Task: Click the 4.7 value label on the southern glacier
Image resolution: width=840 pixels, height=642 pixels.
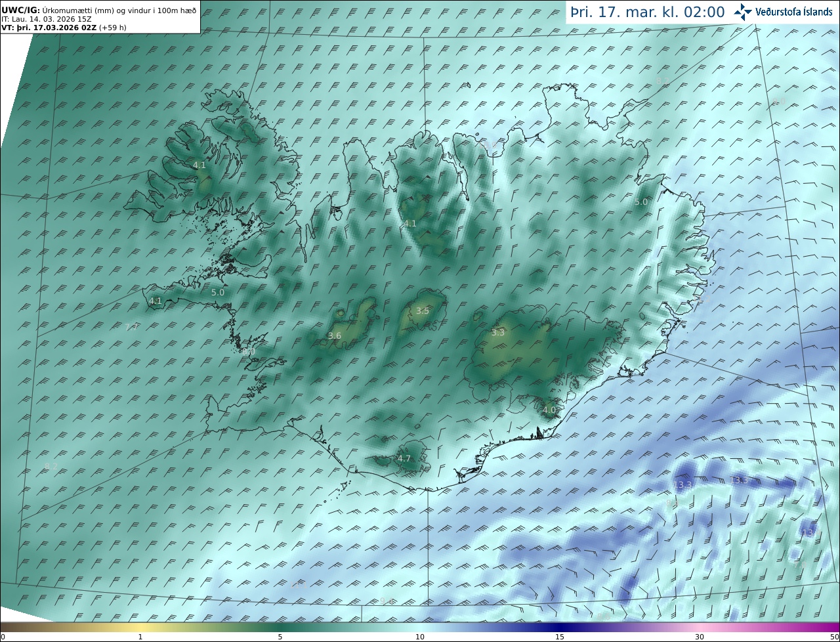Action: [404, 459]
